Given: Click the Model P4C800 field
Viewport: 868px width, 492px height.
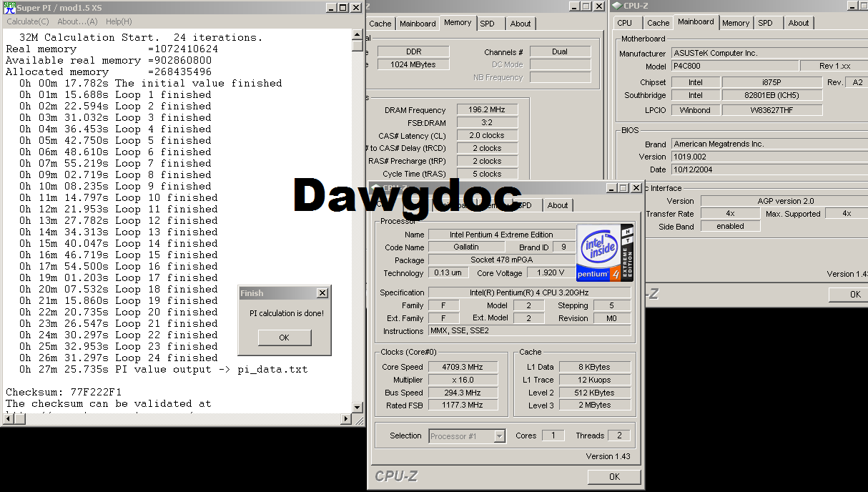Looking at the screenshot, I should (x=734, y=66).
